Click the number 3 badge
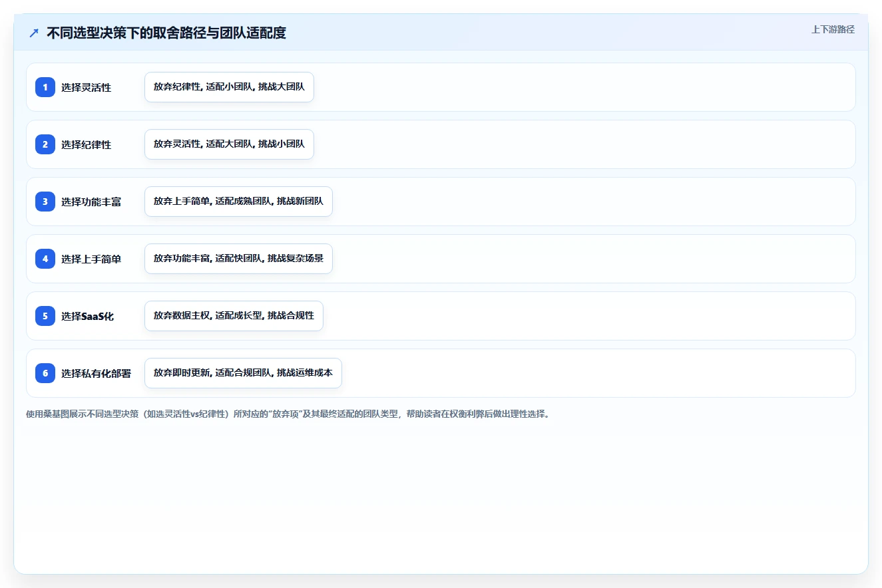 [x=45, y=202]
